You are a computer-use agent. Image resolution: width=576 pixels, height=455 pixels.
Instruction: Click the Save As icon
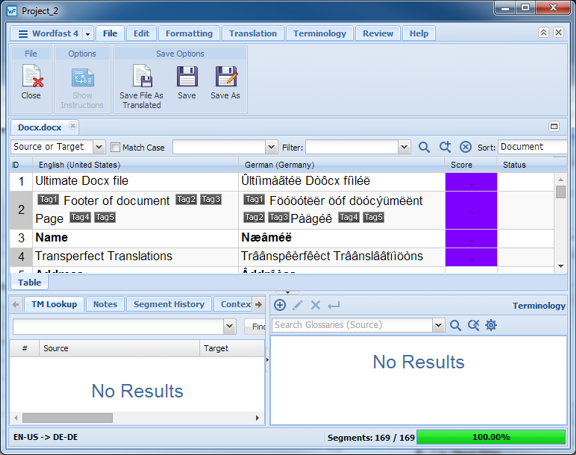tap(226, 76)
